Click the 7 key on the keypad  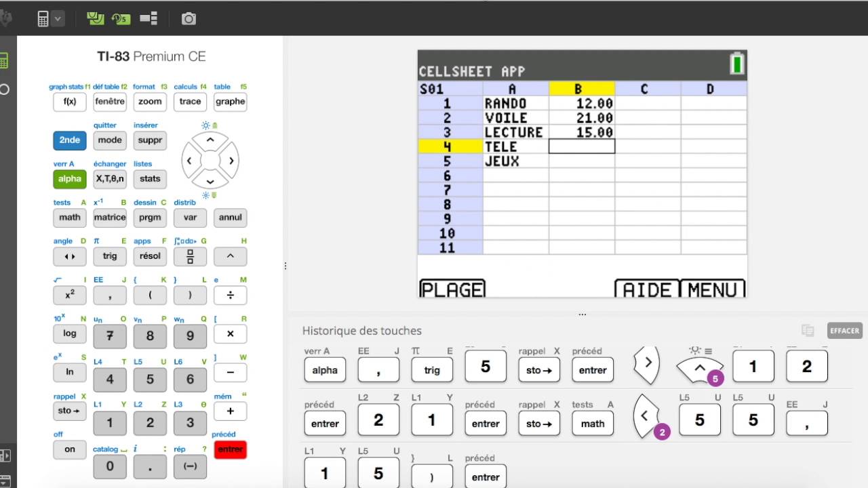tap(110, 336)
